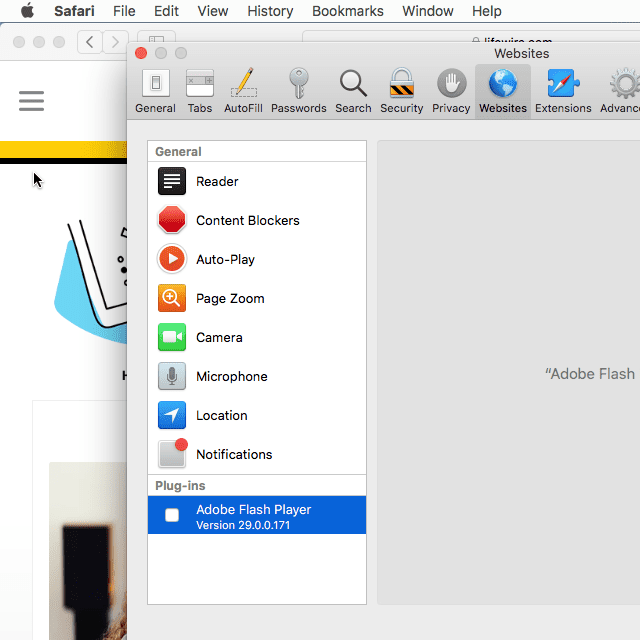Toggle the Safari sidebar button
640x640 pixels.
point(156,37)
